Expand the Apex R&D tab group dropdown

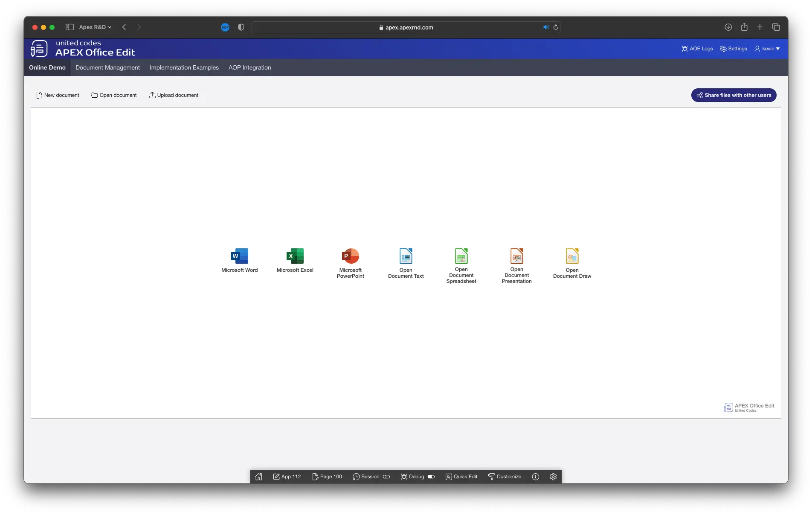(x=95, y=27)
